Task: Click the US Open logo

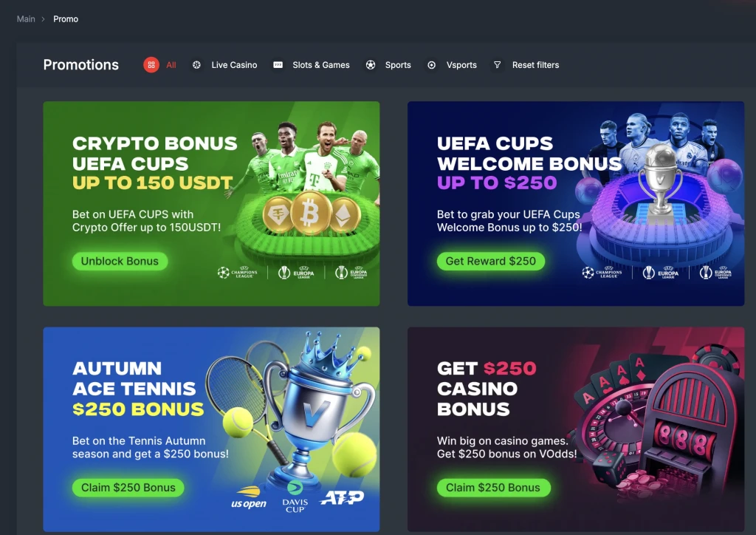Action: (249, 498)
